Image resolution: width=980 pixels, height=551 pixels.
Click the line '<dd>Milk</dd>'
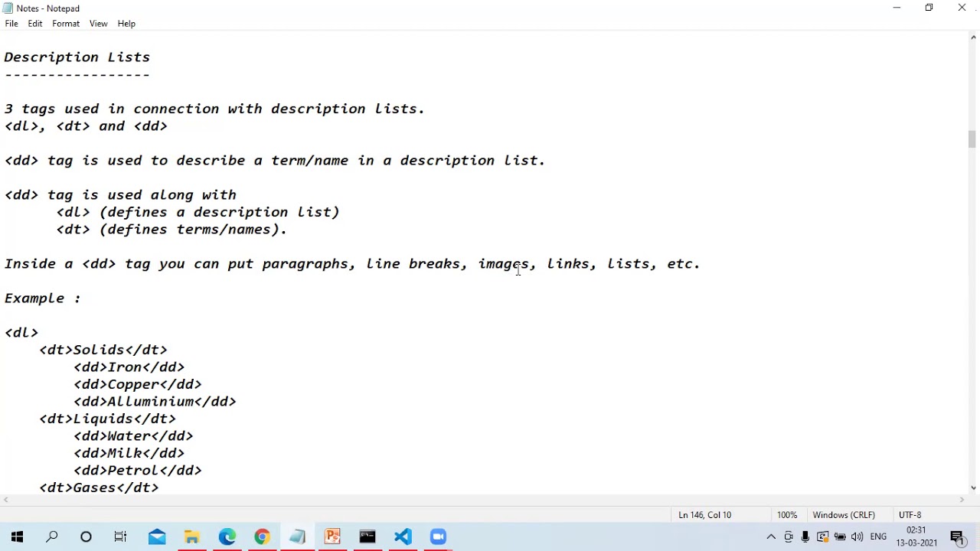(x=129, y=453)
